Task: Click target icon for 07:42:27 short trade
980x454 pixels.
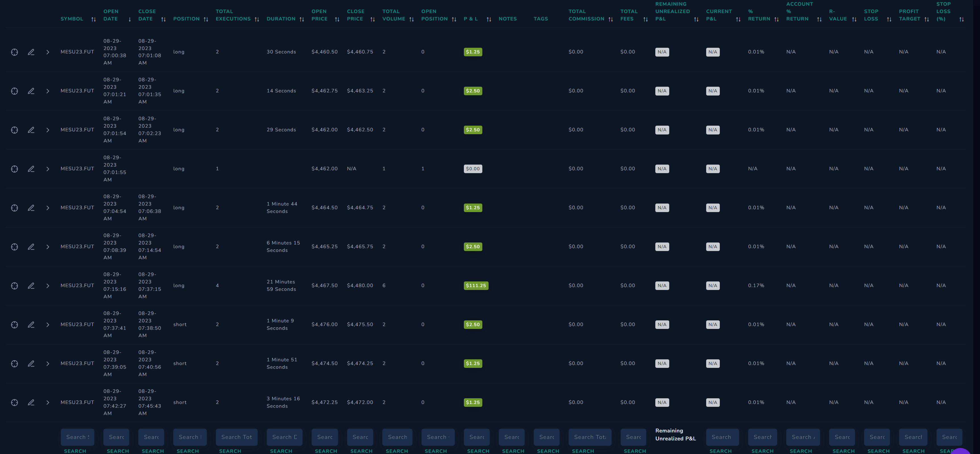Action: [14, 403]
